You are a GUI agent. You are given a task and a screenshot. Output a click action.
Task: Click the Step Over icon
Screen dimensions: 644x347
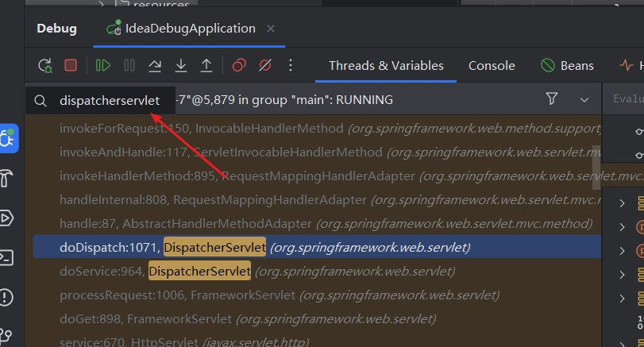click(x=156, y=66)
